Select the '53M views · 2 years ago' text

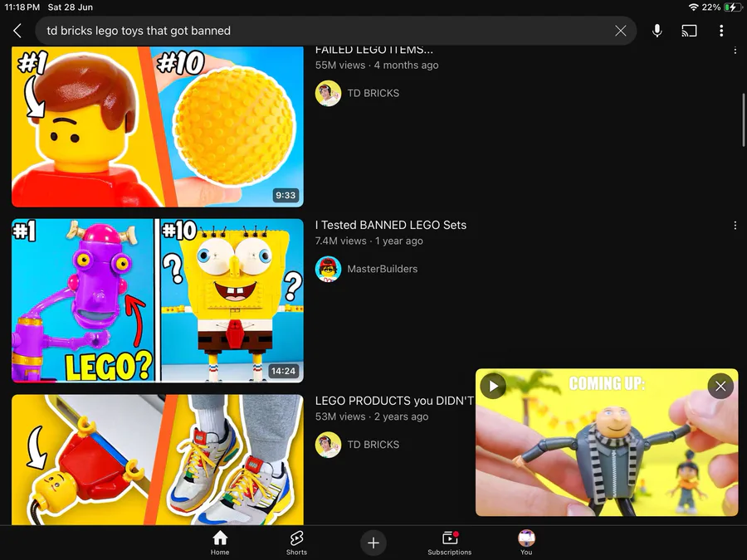372,416
